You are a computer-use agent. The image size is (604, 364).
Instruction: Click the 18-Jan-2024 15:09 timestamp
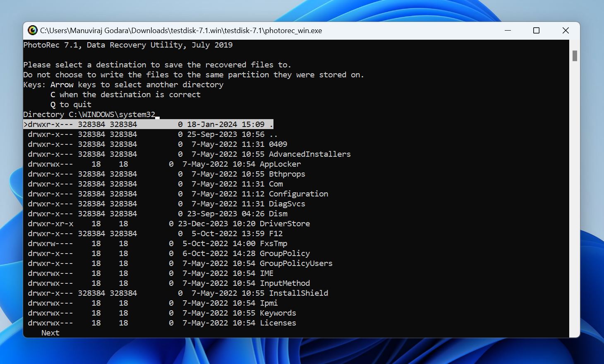pyautogui.click(x=225, y=124)
